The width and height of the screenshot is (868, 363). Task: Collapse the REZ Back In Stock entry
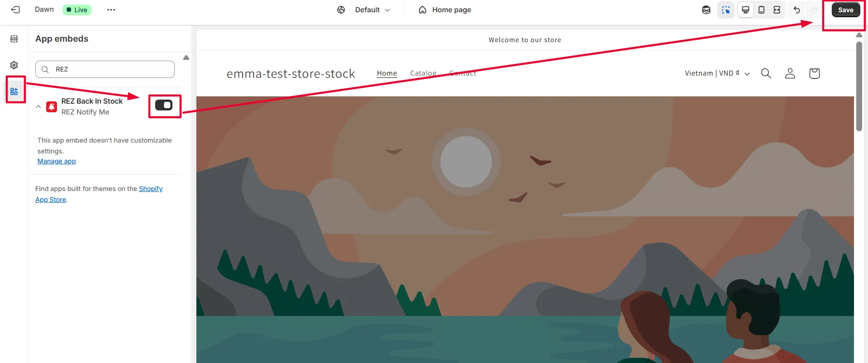[38, 107]
